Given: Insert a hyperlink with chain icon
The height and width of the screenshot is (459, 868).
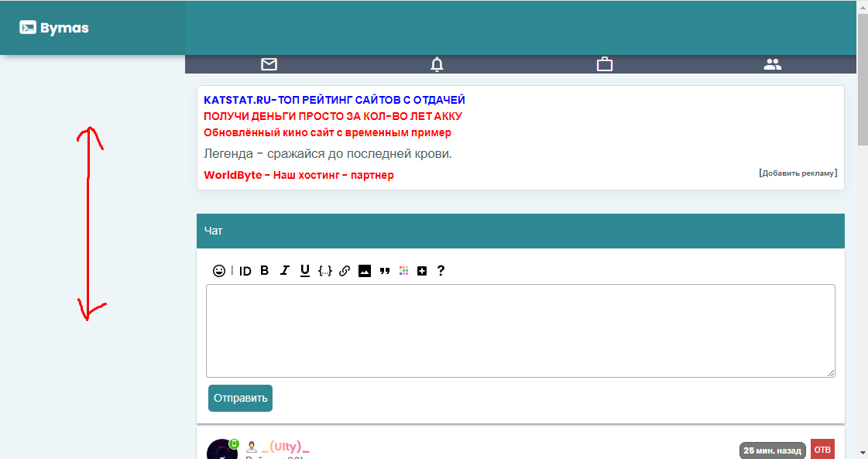Looking at the screenshot, I should tap(345, 271).
